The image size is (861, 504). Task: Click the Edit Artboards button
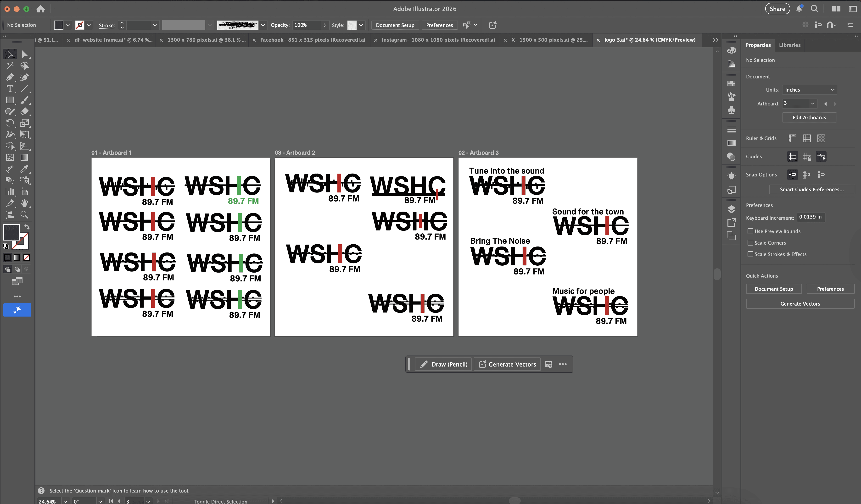point(809,117)
